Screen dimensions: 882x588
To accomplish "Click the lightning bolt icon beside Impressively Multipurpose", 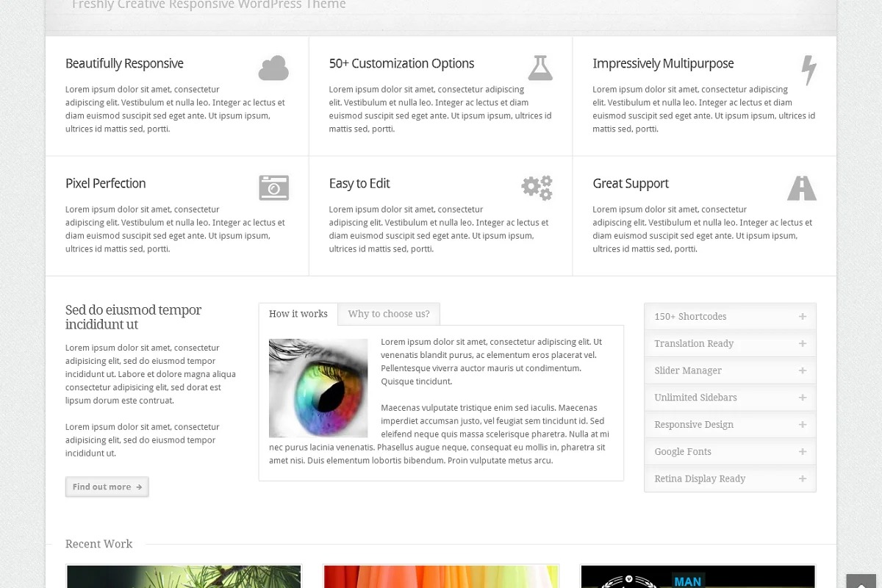I will 808,70.
